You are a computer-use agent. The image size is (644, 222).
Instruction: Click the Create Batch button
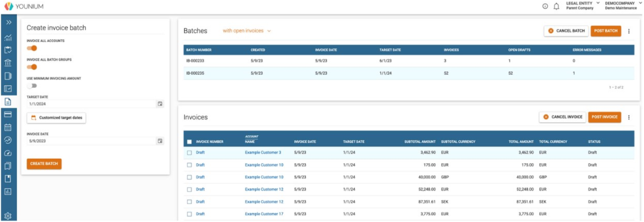pyautogui.click(x=44, y=164)
